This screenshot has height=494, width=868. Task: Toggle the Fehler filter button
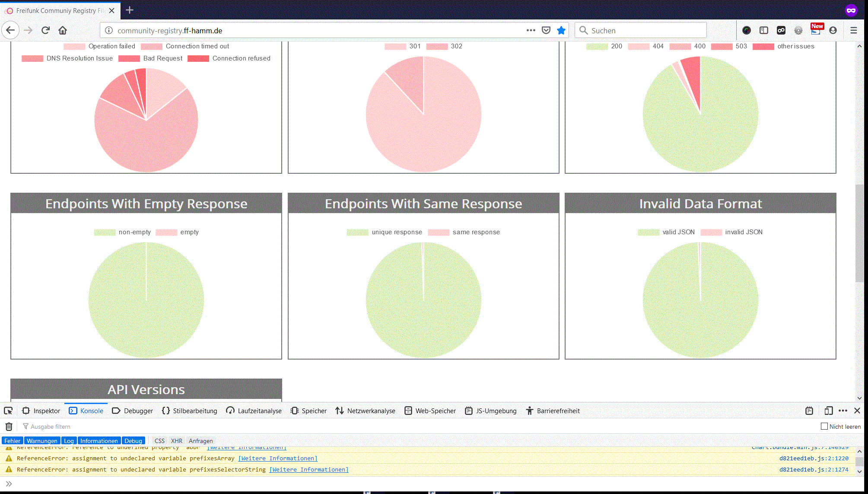click(12, 441)
